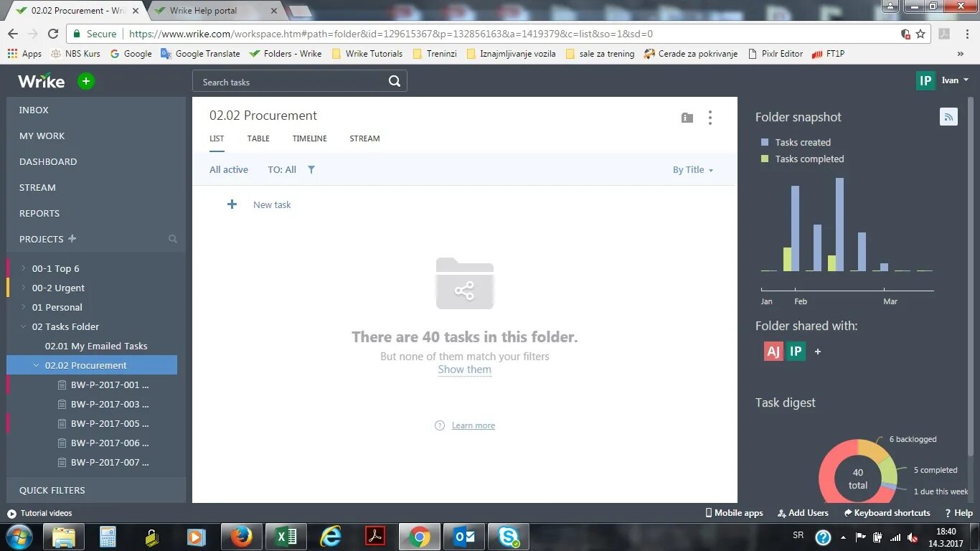
Task: Open Mobile apps link
Action: click(734, 513)
